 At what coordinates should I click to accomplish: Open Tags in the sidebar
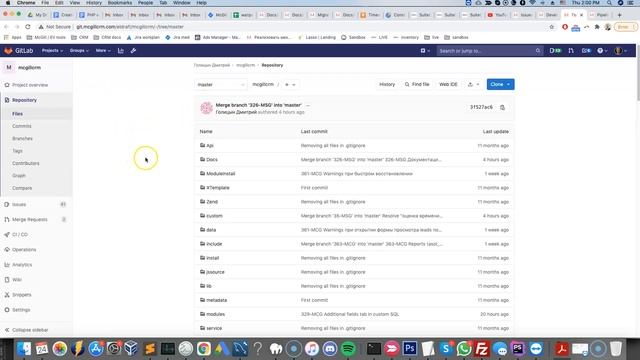[17, 151]
